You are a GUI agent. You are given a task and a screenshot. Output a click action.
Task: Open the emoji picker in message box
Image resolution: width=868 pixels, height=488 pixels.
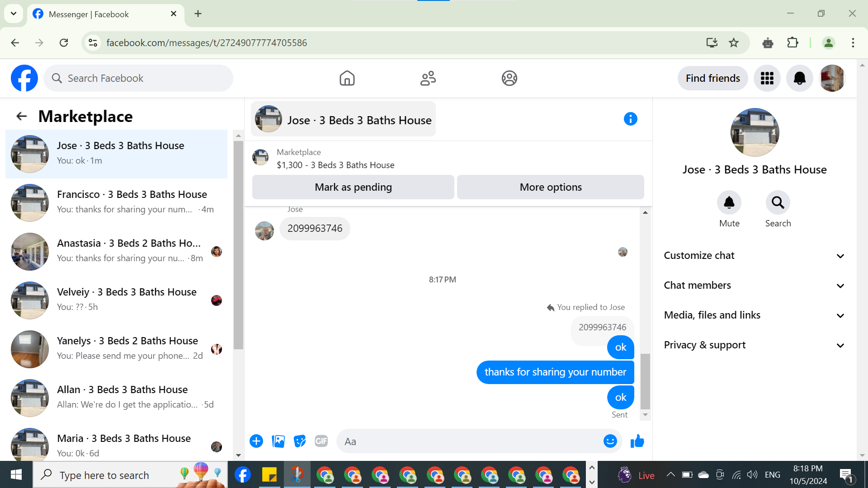[610, 441]
